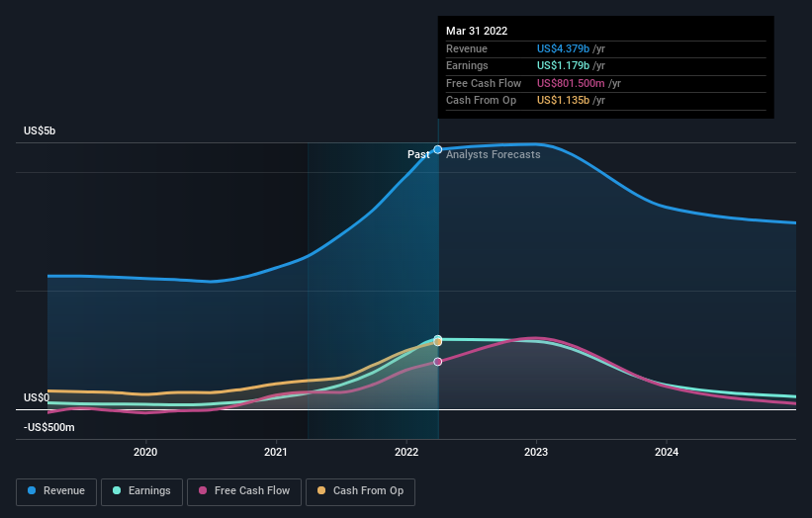This screenshot has width=812, height=518.
Task: Click the 2021 x-axis label
Action: (x=276, y=452)
